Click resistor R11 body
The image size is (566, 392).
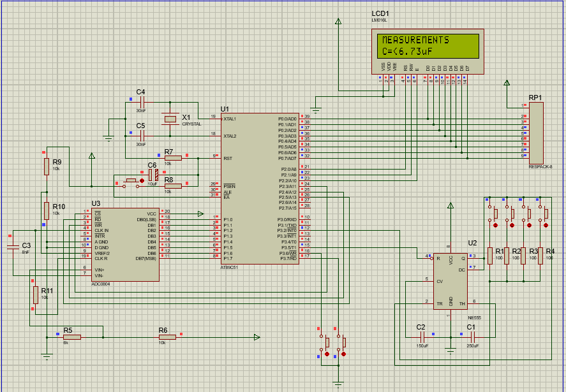pyautogui.click(x=36, y=294)
